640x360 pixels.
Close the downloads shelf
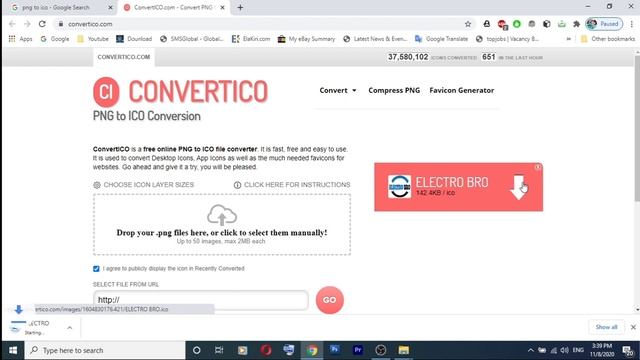(633, 327)
